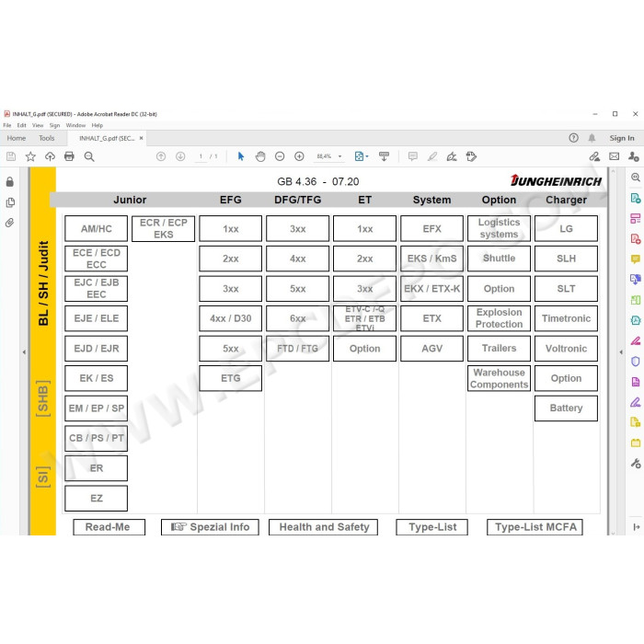This screenshot has width=644, height=644.
Task: Zoom in with the plus icon
Action: (299, 156)
